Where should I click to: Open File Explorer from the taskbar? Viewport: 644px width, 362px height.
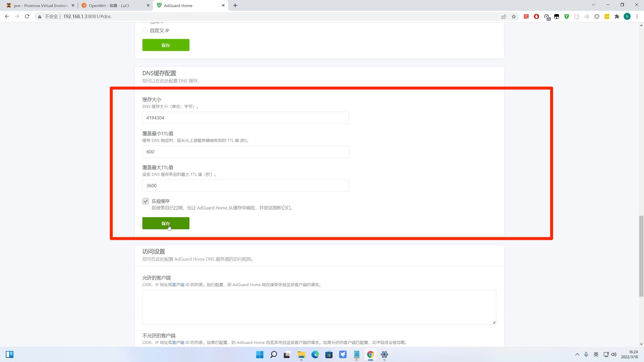click(x=301, y=354)
